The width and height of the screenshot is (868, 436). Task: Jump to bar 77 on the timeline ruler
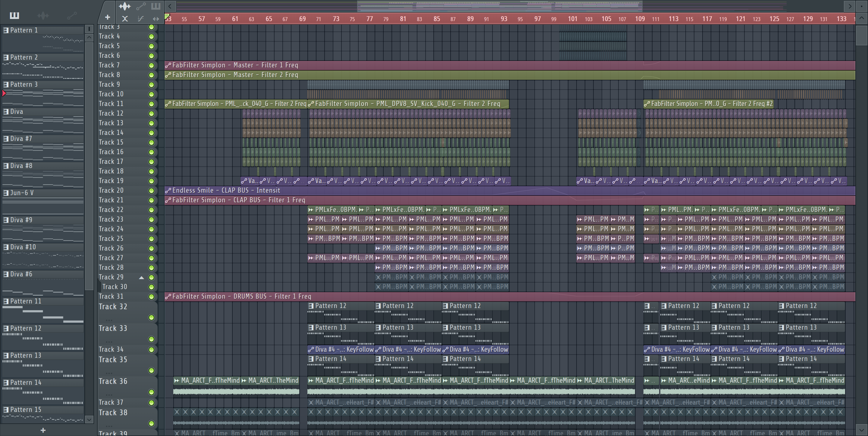[370, 19]
